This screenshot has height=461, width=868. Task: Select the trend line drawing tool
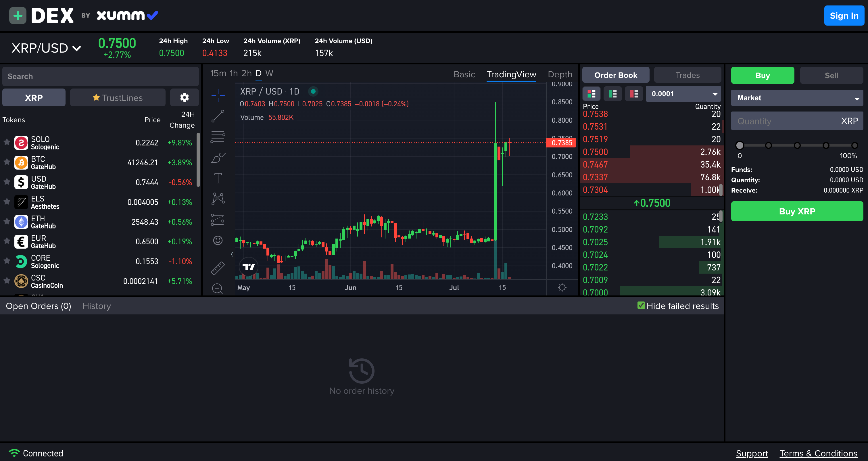tap(218, 116)
